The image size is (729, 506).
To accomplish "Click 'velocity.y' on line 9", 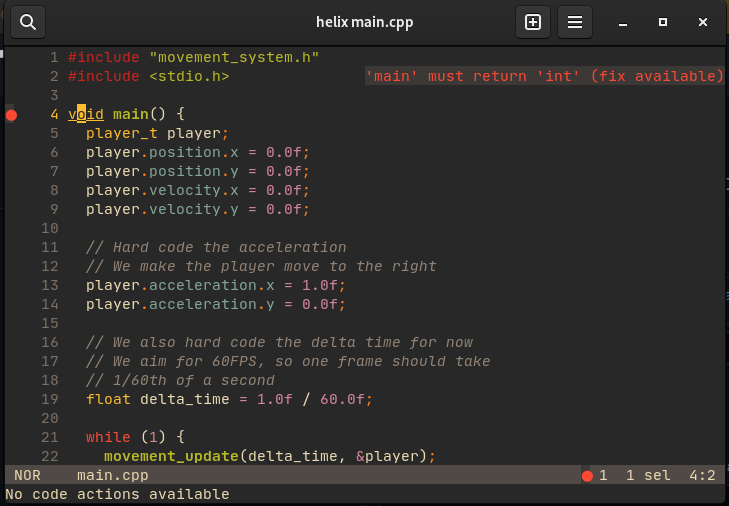I will click(x=193, y=209).
